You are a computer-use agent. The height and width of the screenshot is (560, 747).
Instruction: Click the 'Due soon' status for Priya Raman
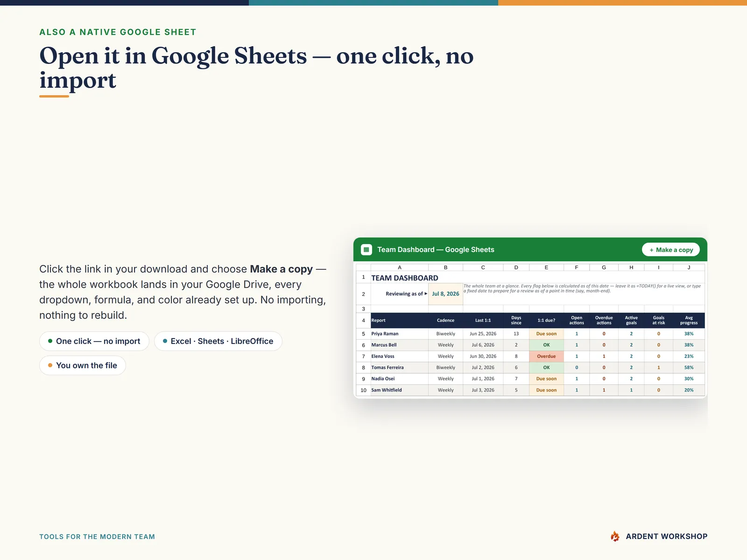point(546,334)
